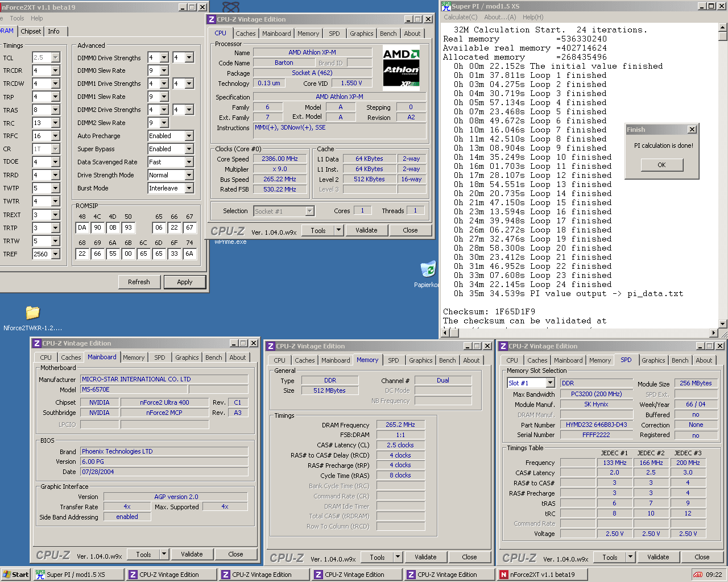The width and height of the screenshot is (728, 582).
Task: Click Tools button in Mainboard CPU-Z window
Action: point(143,554)
